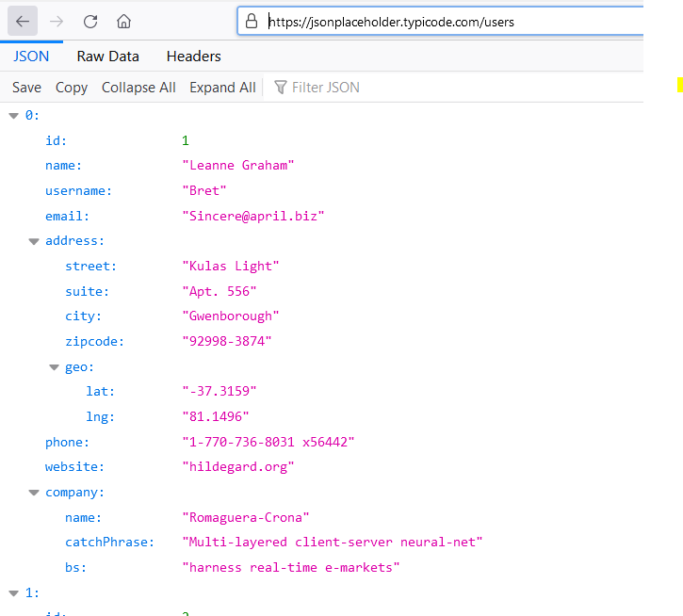This screenshot has height=616, width=683.
Task: Click the "website:" key label
Action: pos(75,467)
